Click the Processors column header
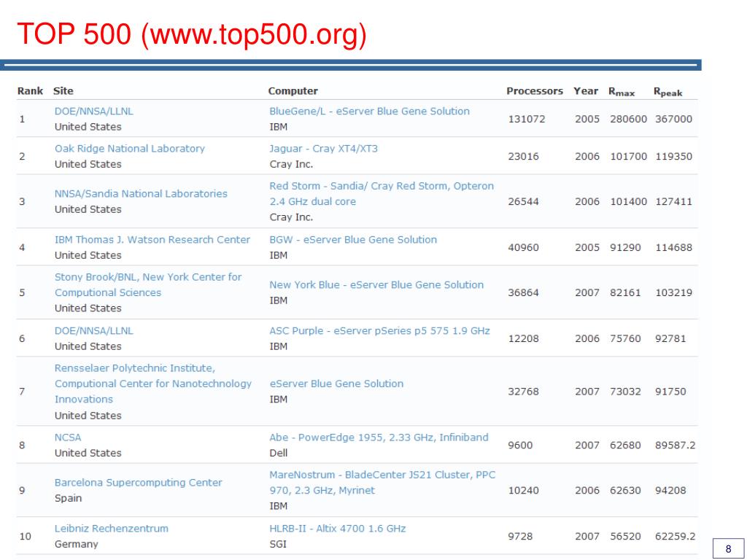 point(535,91)
